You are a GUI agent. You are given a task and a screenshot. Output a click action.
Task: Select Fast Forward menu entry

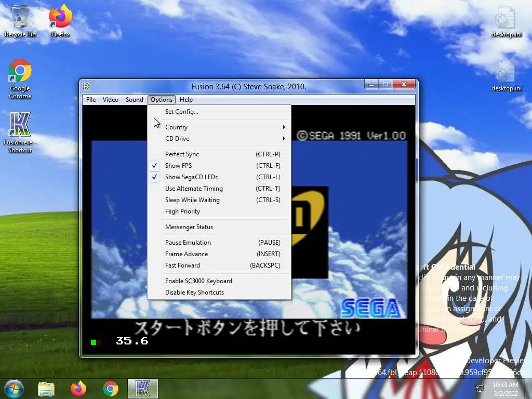click(x=219, y=265)
